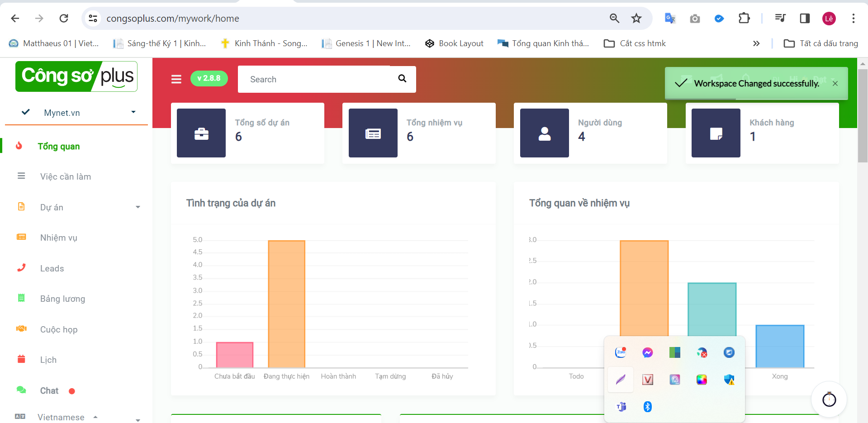The width and height of the screenshot is (868, 423).
Task: Dismiss the Workspace Changed notification
Action: 835,84
